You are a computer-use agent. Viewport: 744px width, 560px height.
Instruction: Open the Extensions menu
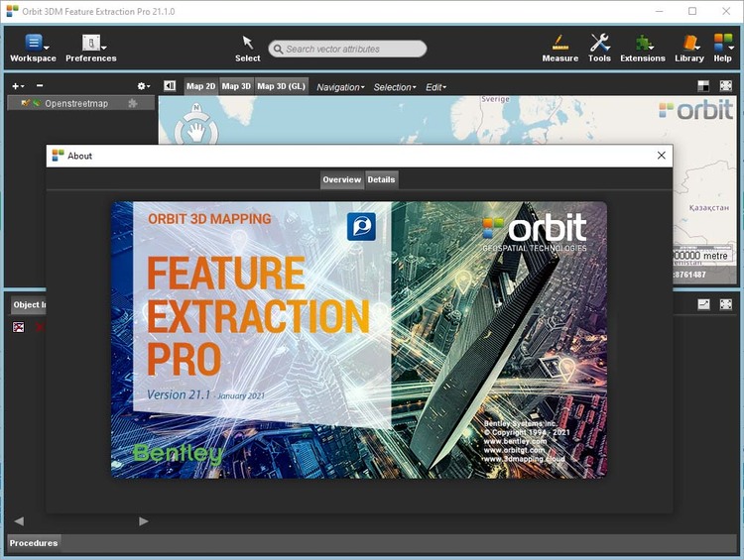[x=643, y=47]
